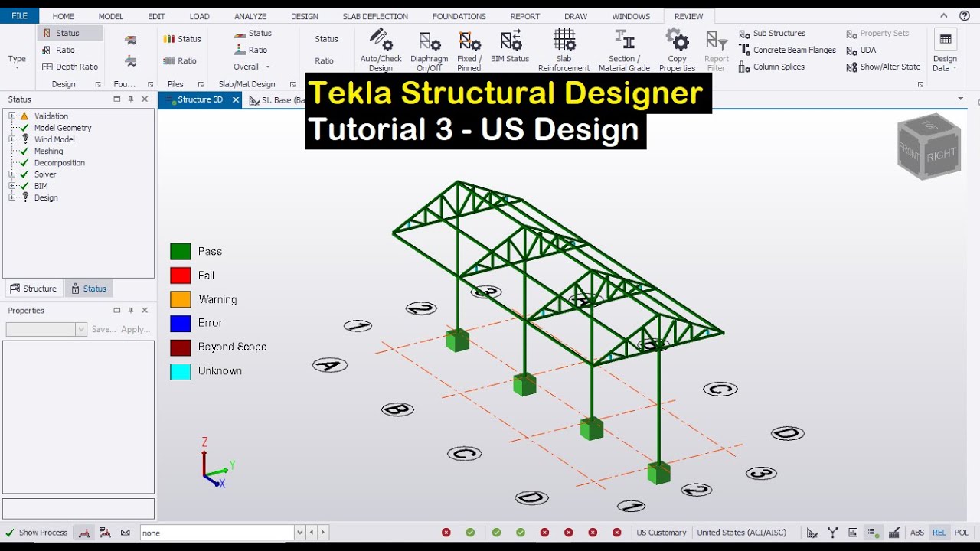Click Status in Slab/Mat Design group

(x=253, y=34)
